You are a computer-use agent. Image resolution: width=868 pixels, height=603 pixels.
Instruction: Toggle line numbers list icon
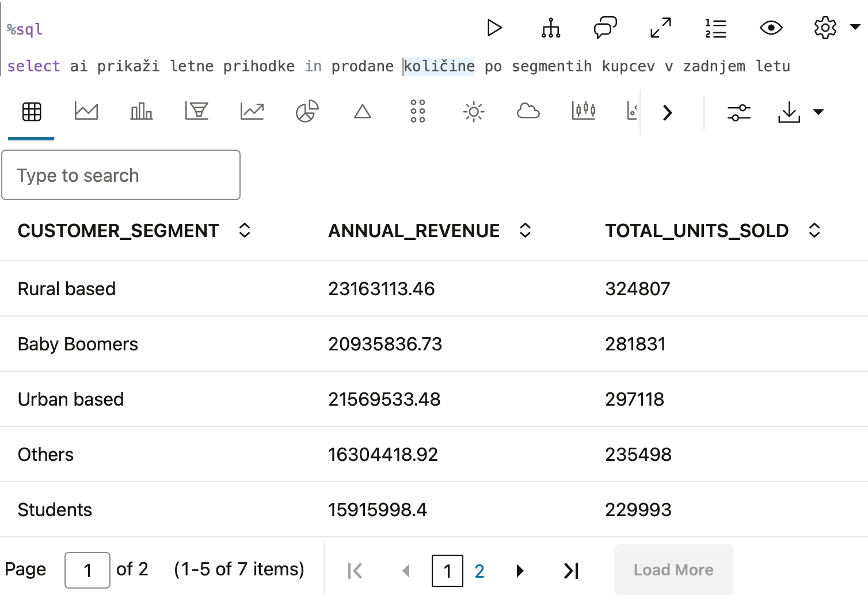tap(716, 28)
